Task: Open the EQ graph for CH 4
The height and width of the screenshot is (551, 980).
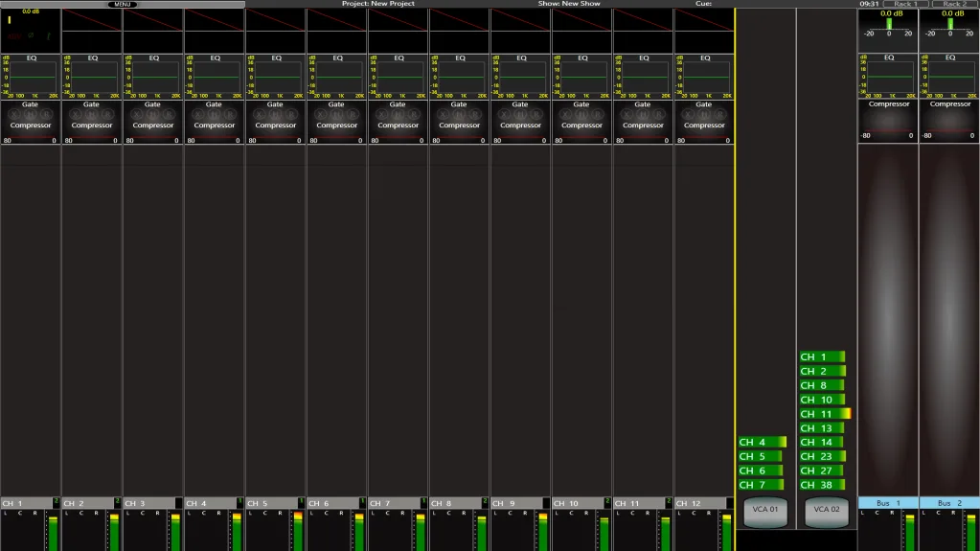Action: tap(215, 77)
